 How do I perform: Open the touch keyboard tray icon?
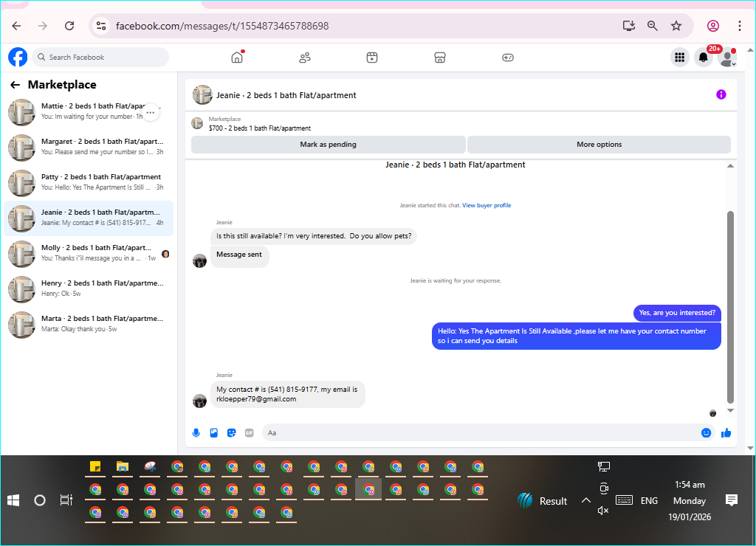pos(624,500)
